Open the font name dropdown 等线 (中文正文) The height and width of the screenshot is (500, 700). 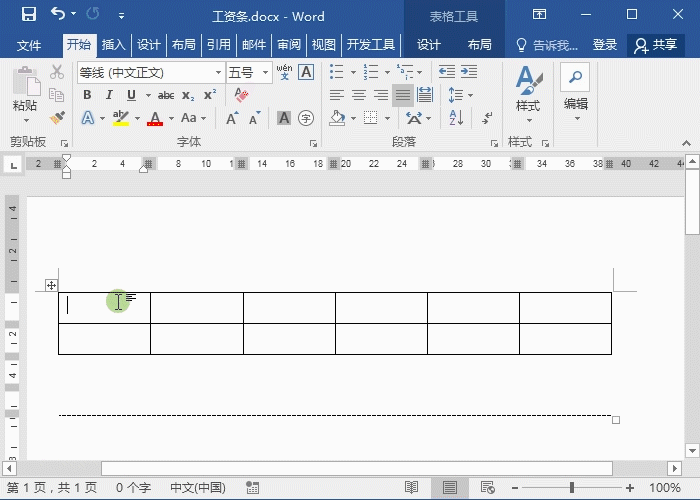(218, 72)
